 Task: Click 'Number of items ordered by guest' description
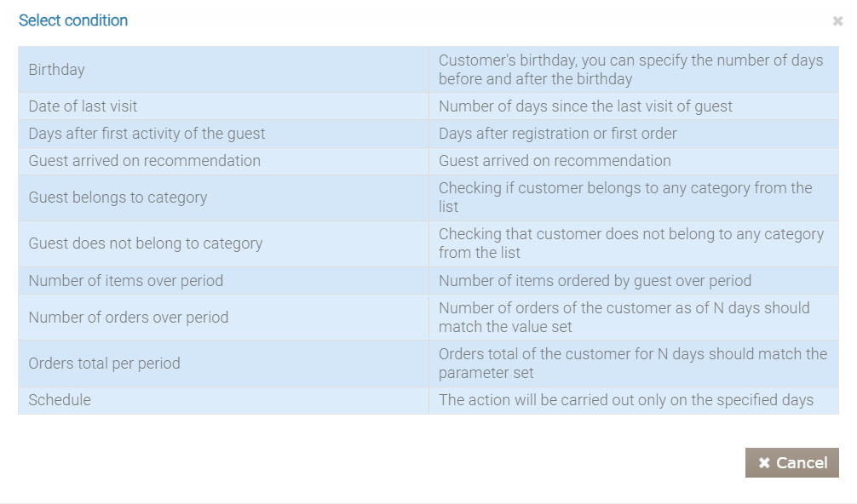coord(595,280)
